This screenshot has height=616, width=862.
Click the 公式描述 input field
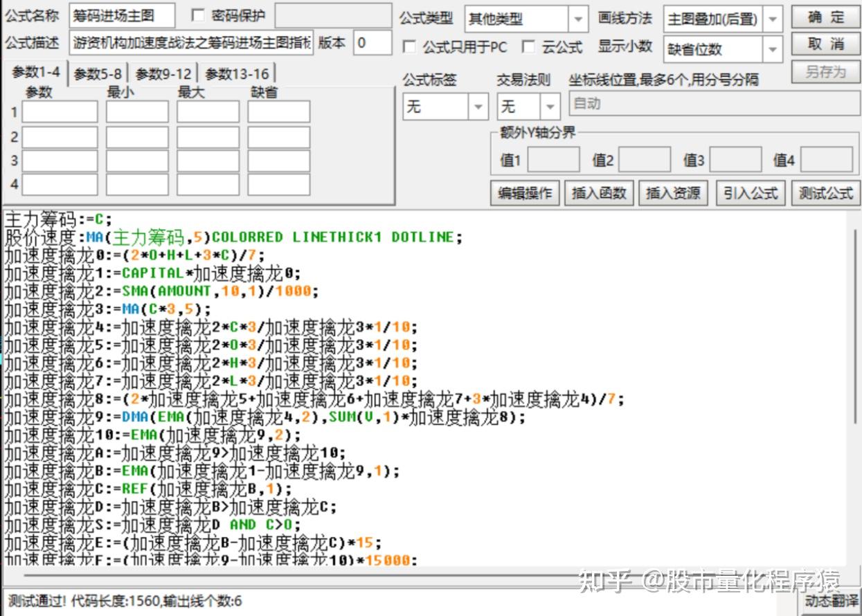tap(192, 44)
